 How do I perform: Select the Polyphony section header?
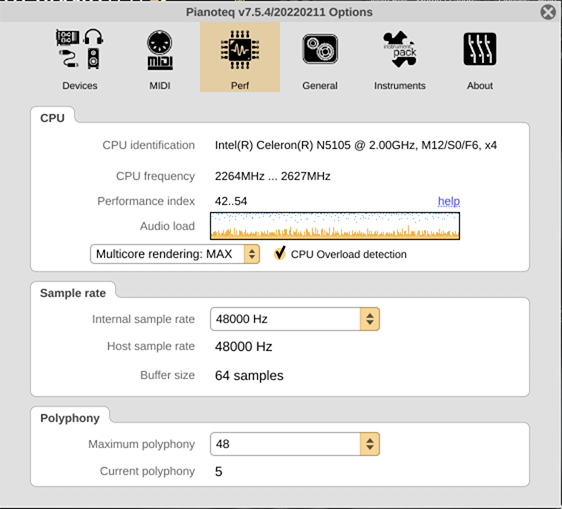[70, 418]
